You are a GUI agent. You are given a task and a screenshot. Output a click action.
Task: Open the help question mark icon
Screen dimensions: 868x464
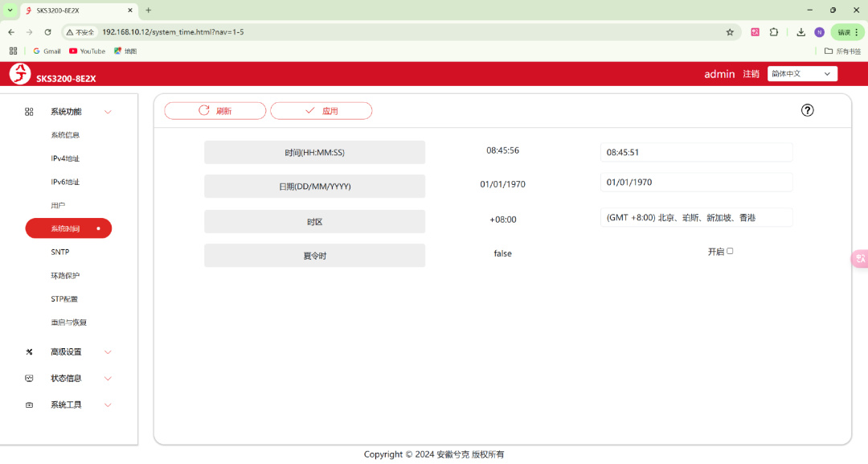tap(807, 110)
